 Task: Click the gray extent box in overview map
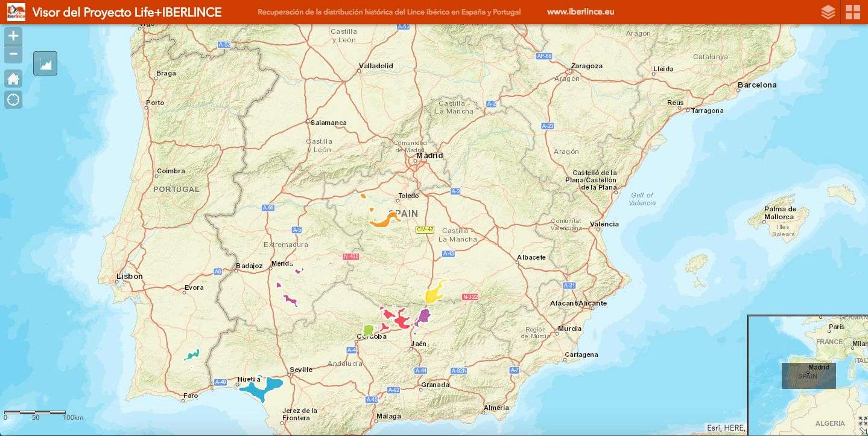[x=808, y=375]
